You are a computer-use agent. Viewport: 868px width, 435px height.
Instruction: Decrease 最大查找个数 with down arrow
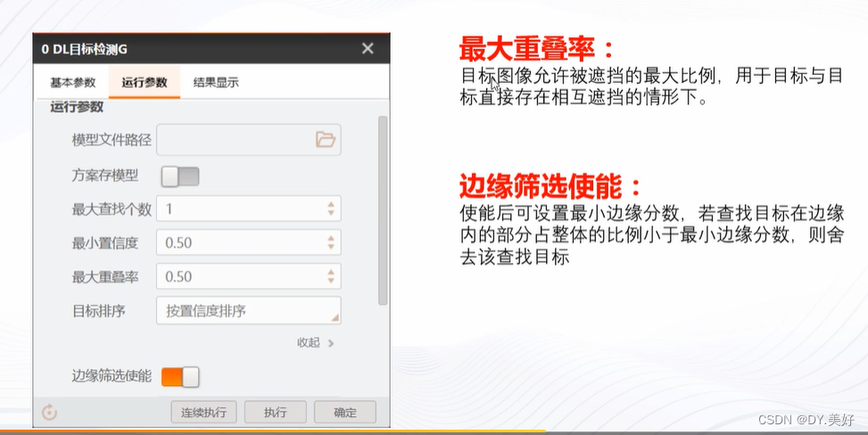pyautogui.click(x=331, y=213)
